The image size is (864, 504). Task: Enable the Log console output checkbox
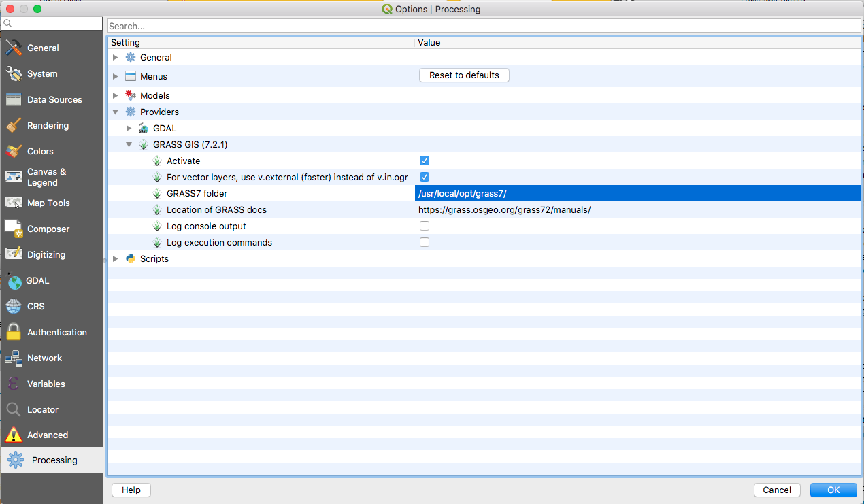tap(425, 226)
